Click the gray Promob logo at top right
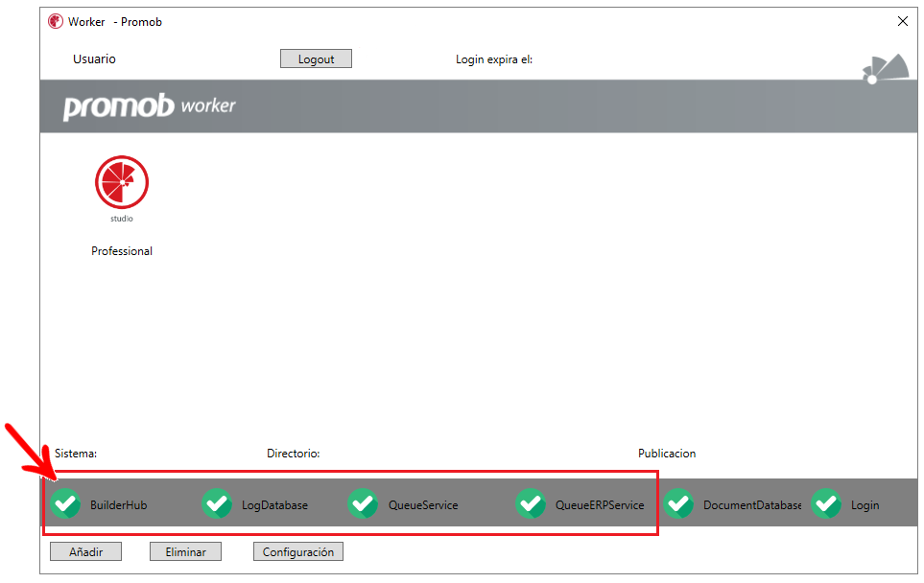Viewport: 924px width, 583px height. click(x=885, y=69)
